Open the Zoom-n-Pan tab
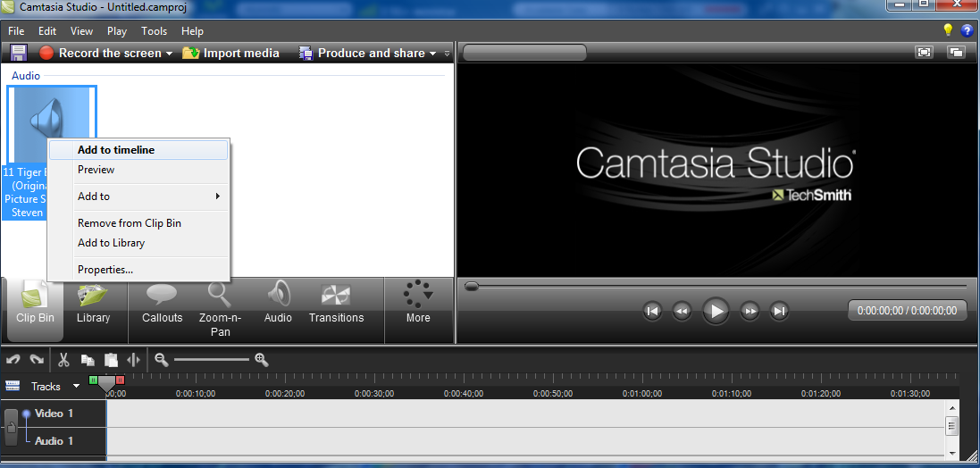 220,310
